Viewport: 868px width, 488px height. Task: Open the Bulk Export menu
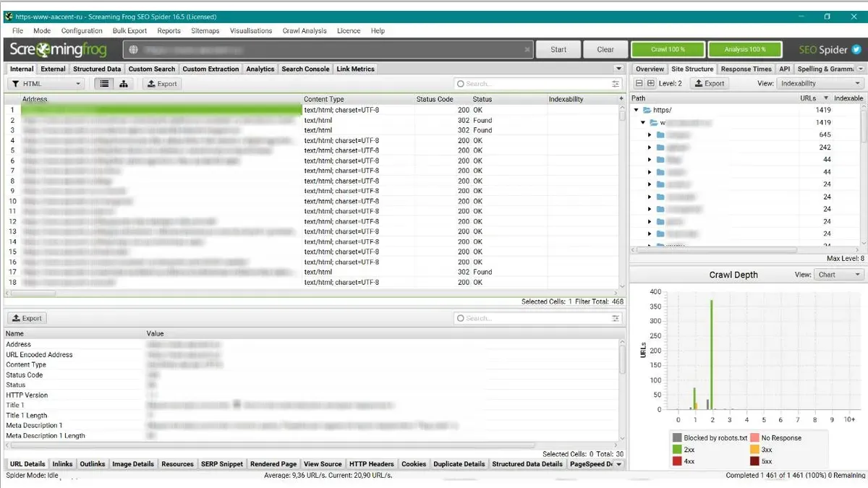click(129, 31)
